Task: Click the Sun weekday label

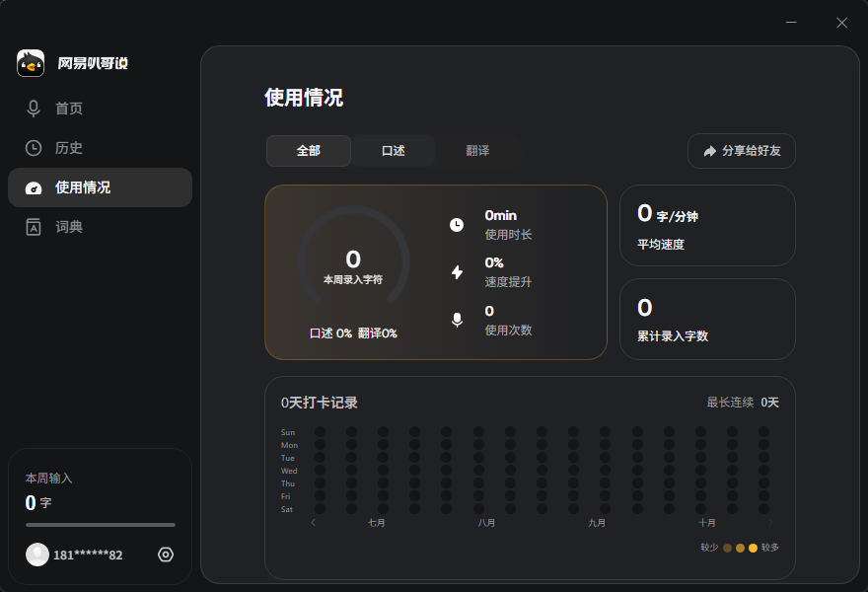Action: pyautogui.click(x=288, y=432)
